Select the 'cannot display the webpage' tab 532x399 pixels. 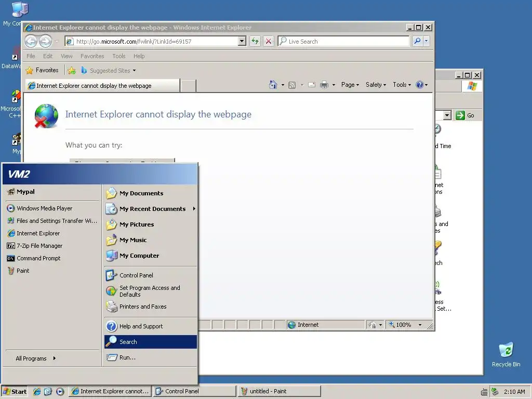coord(102,86)
